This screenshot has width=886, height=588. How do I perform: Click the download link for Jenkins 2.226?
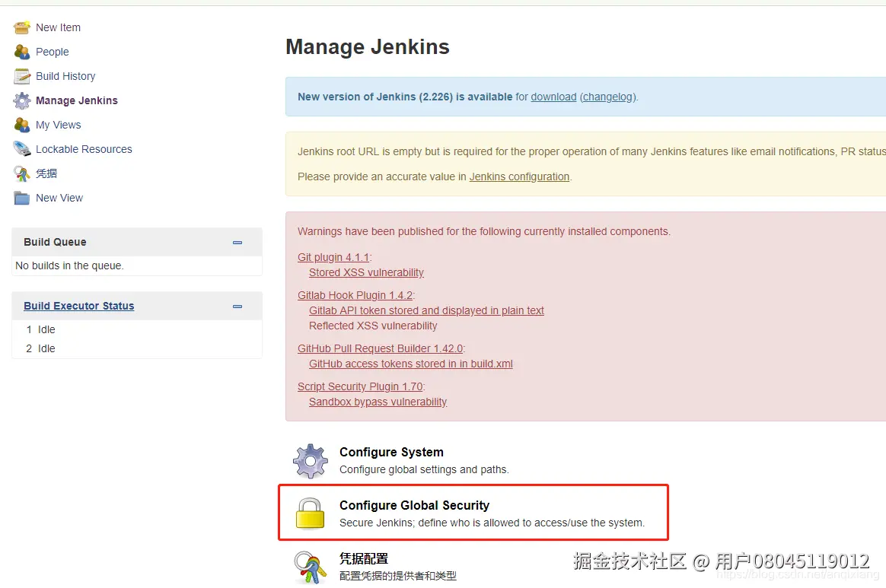click(x=554, y=97)
